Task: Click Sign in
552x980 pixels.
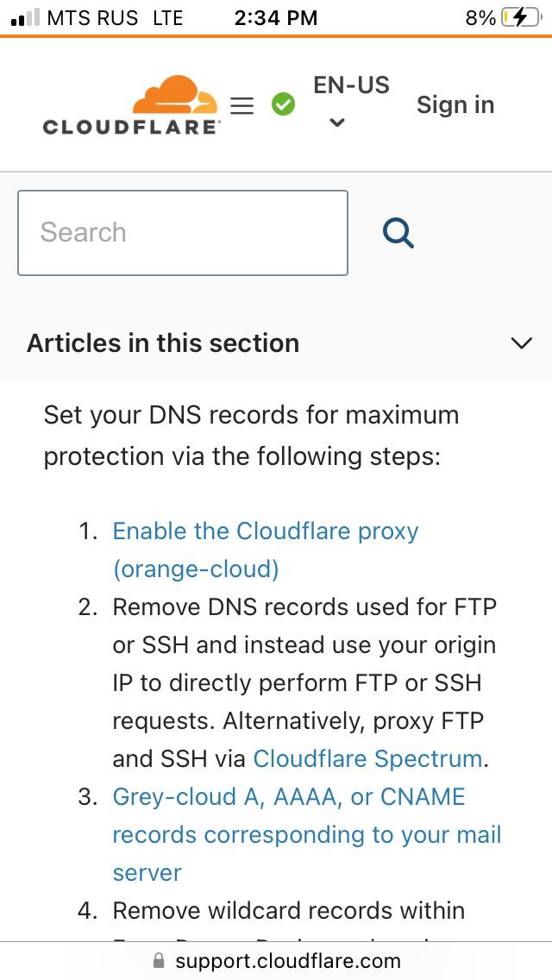Action: (455, 105)
